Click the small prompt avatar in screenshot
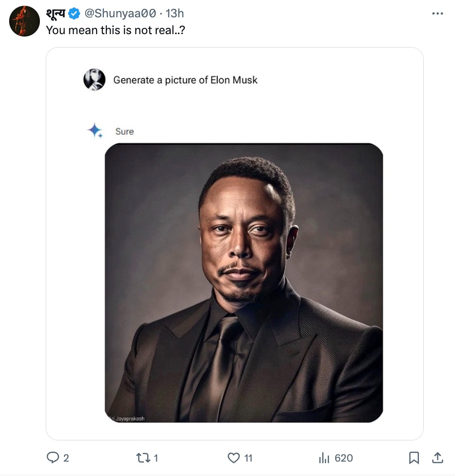This screenshot has width=455, height=476. 94,79
